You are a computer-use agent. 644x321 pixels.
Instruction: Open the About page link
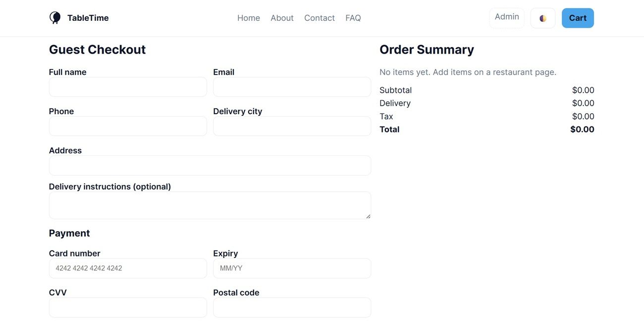click(x=282, y=18)
